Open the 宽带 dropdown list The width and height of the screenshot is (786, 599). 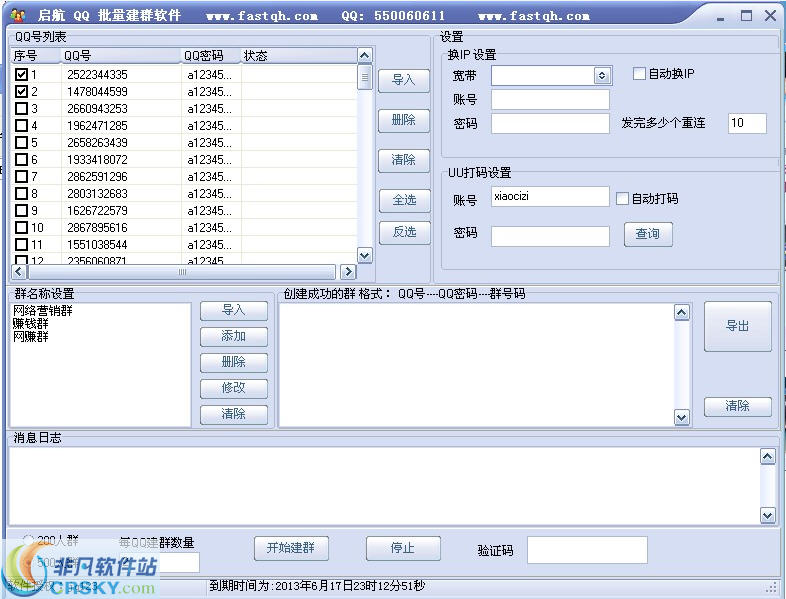602,76
